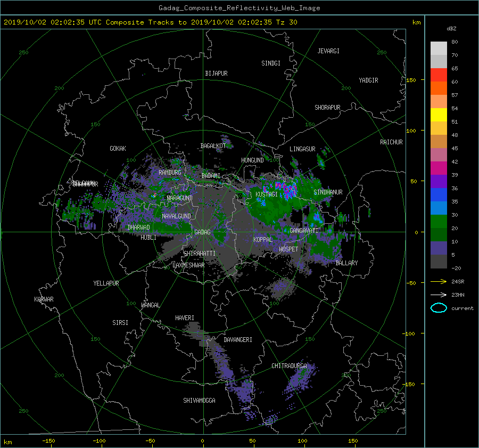This screenshot has width=479, height=448.
Task: Click the yellow 24SR arrow legend icon
Action: pyautogui.click(x=439, y=281)
